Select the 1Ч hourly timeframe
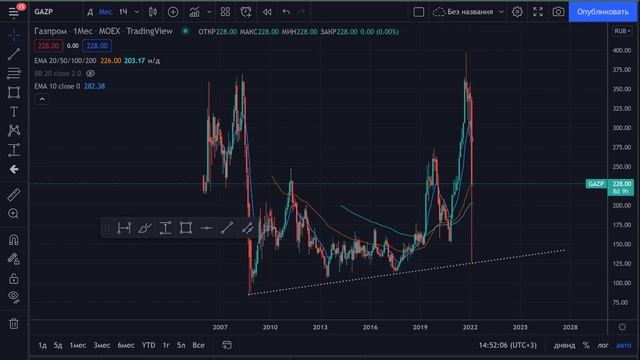The image size is (640, 360). [123, 12]
